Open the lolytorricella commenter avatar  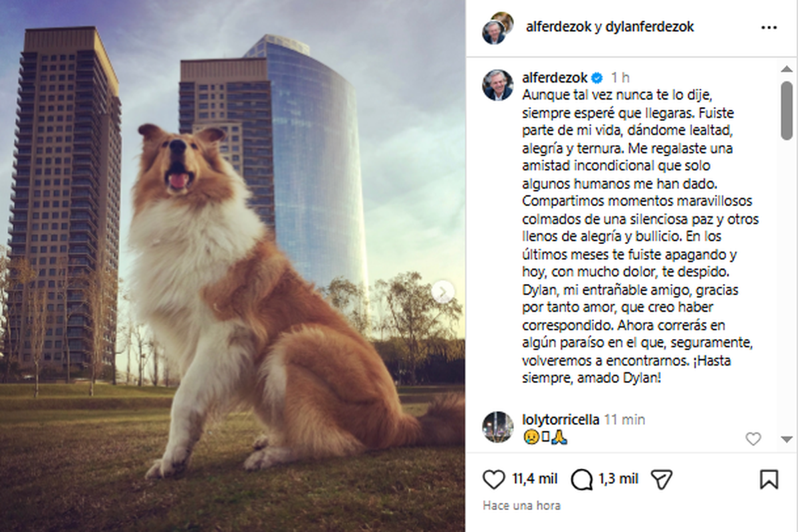(497, 427)
